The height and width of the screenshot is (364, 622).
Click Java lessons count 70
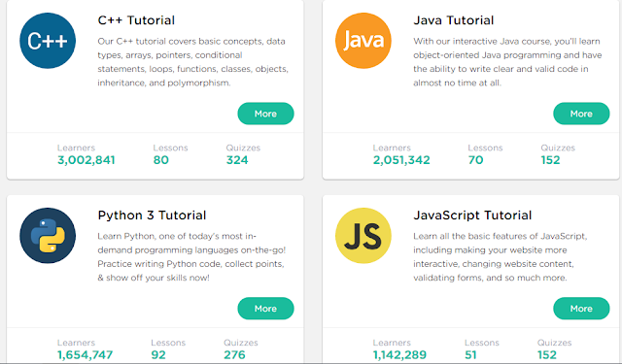475,160
